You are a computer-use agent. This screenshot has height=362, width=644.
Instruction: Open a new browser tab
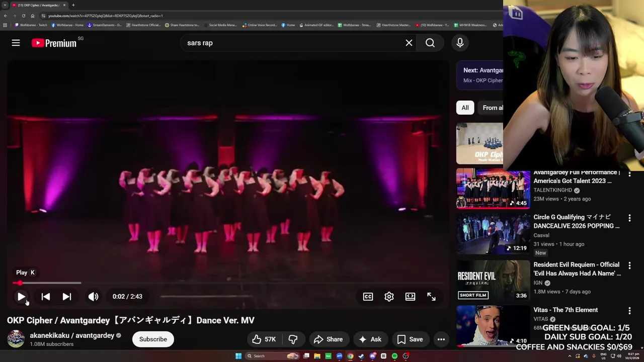click(73, 5)
